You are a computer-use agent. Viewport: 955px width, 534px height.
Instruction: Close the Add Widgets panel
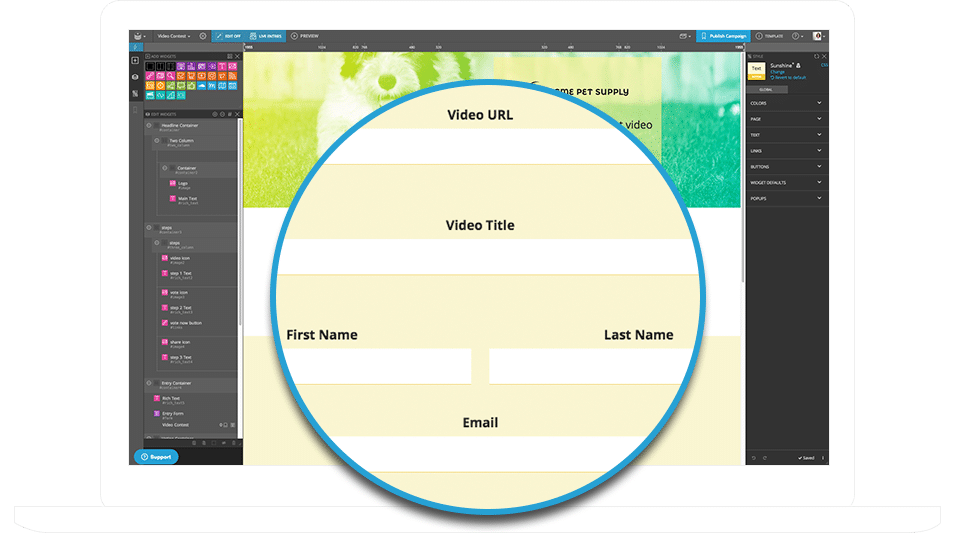click(237, 56)
